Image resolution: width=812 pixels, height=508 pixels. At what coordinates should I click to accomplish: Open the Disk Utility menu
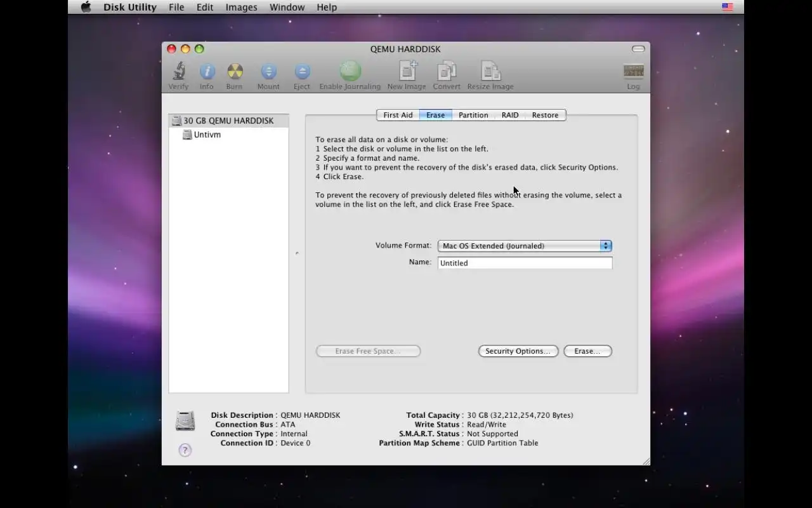[x=130, y=7]
